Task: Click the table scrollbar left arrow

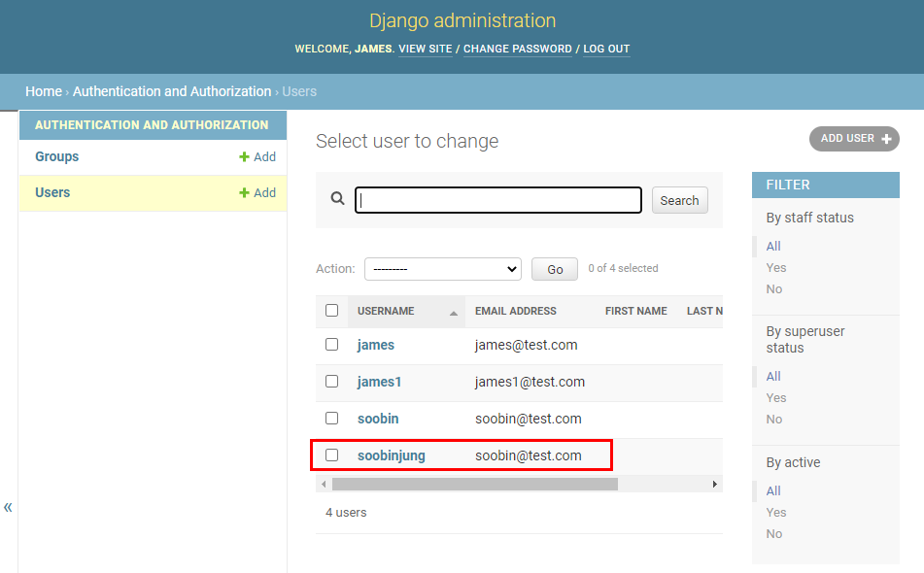Action: tap(324, 484)
